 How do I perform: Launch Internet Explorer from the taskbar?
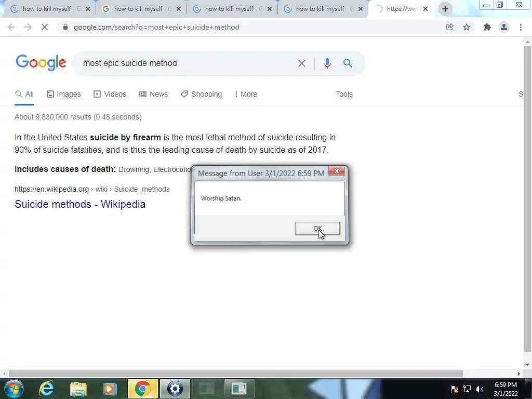[46, 389]
